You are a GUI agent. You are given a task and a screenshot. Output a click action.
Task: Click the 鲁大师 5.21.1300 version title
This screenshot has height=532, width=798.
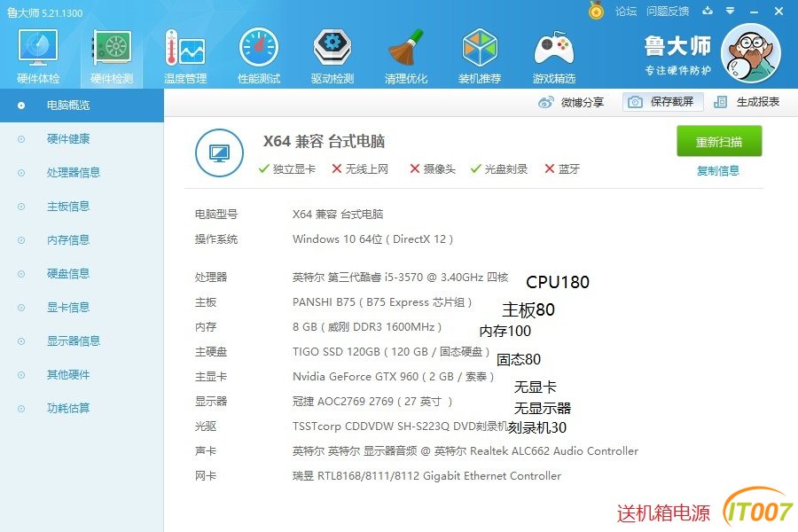pyautogui.click(x=45, y=12)
